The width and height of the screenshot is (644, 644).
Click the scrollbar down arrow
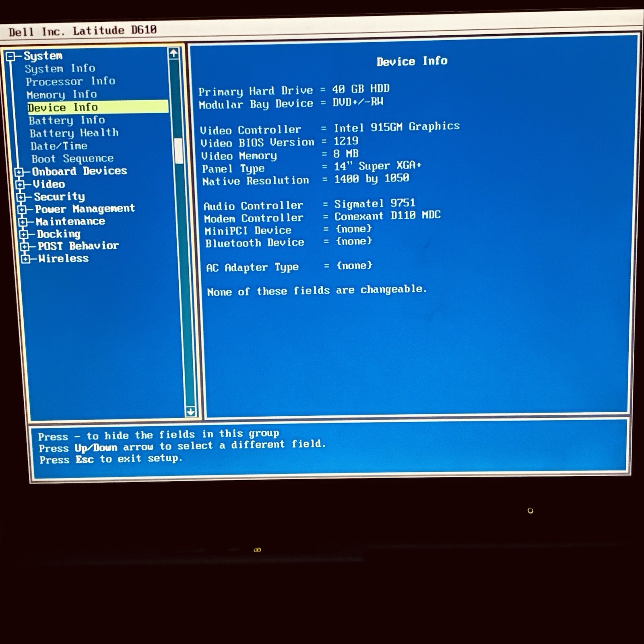190,411
